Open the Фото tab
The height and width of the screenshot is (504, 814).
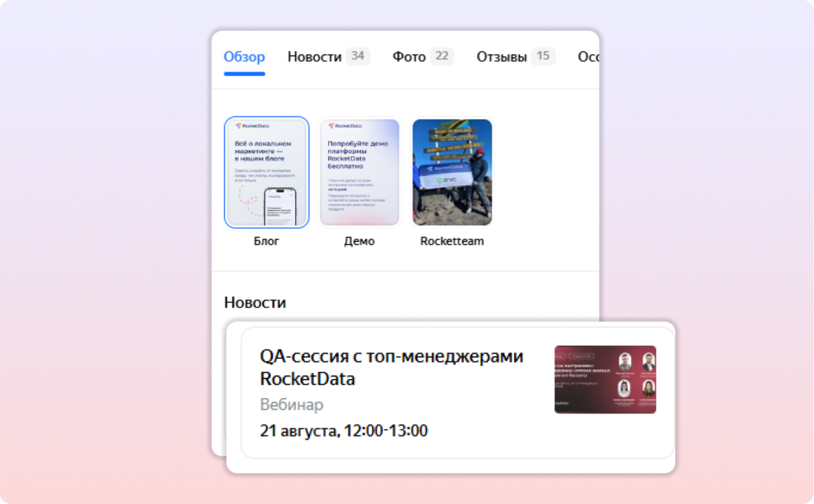tap(423, 56)
